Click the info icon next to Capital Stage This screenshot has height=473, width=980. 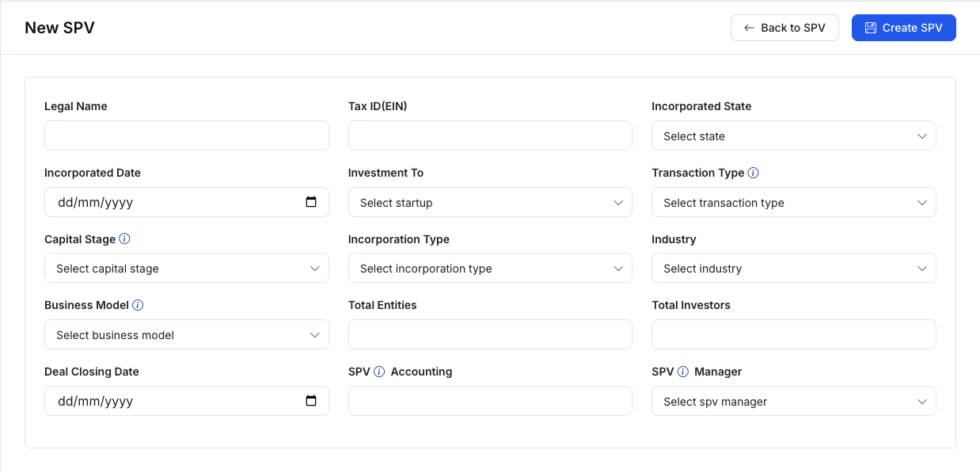(125, 239)
